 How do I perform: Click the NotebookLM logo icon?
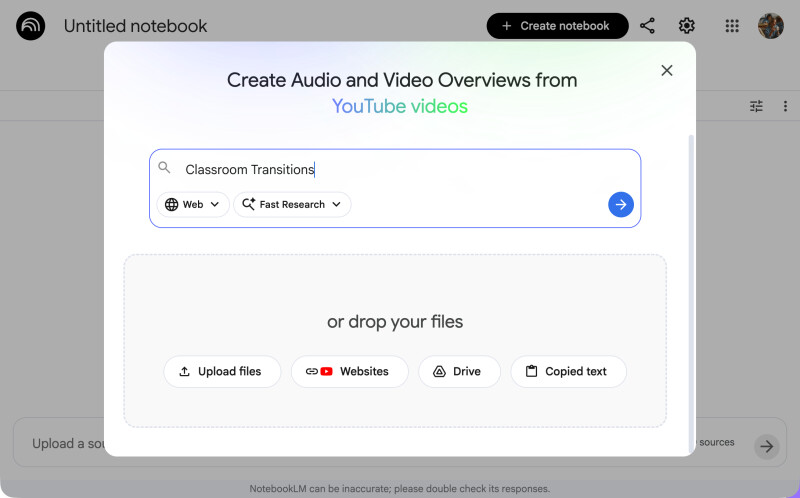[x=30, y=26]
